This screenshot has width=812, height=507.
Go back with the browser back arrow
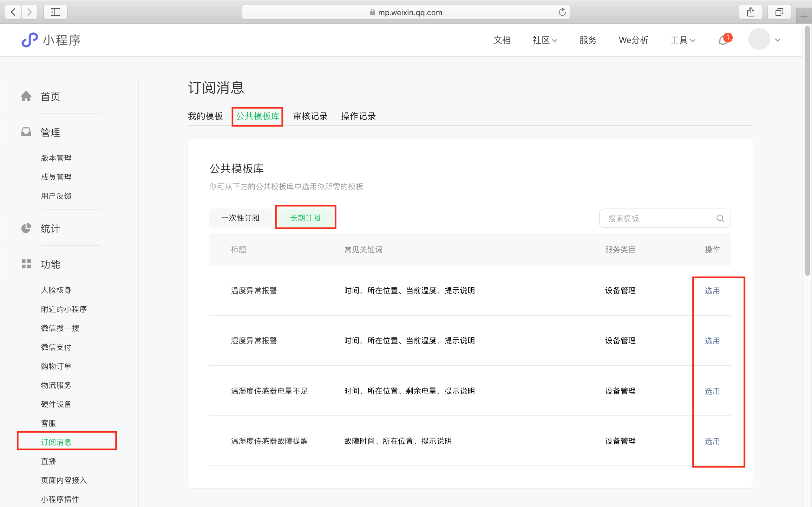coord(13,12)
